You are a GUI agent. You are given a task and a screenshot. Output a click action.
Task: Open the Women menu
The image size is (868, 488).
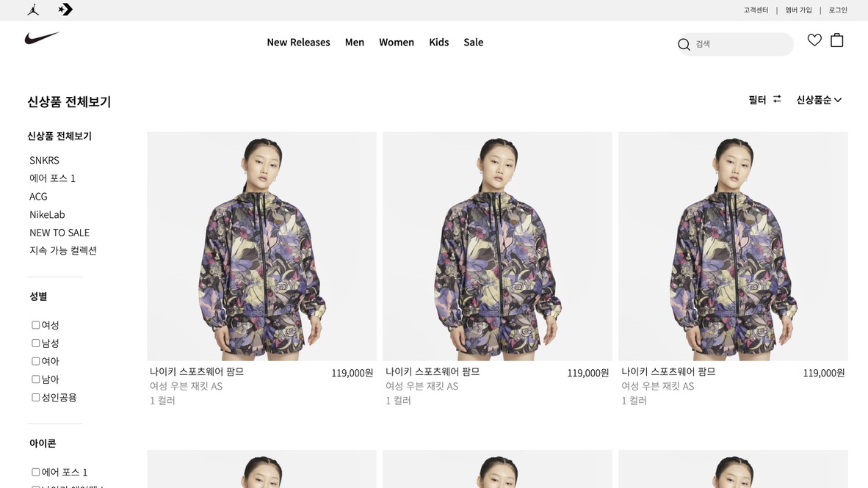pyautogui.click(x=397, y=42)
